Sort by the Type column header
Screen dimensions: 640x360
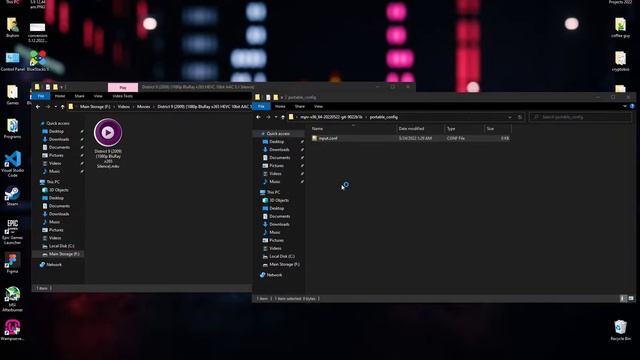464,129
